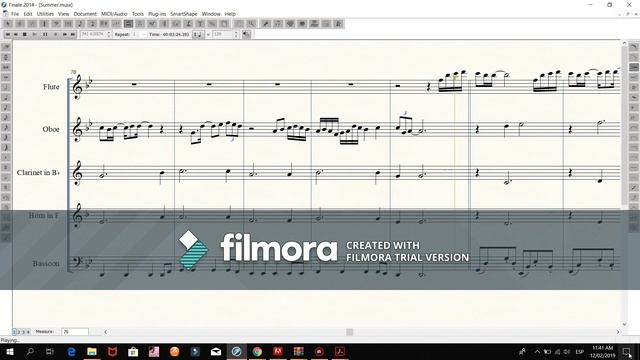Switch to layer 3
Viewport: 640px width, 360px height.
(x=23, y=332)
